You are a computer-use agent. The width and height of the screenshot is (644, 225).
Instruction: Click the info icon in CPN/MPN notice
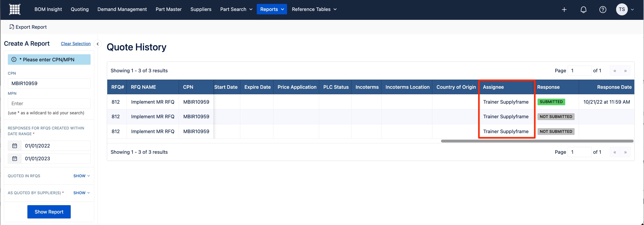tap(14, 60)
